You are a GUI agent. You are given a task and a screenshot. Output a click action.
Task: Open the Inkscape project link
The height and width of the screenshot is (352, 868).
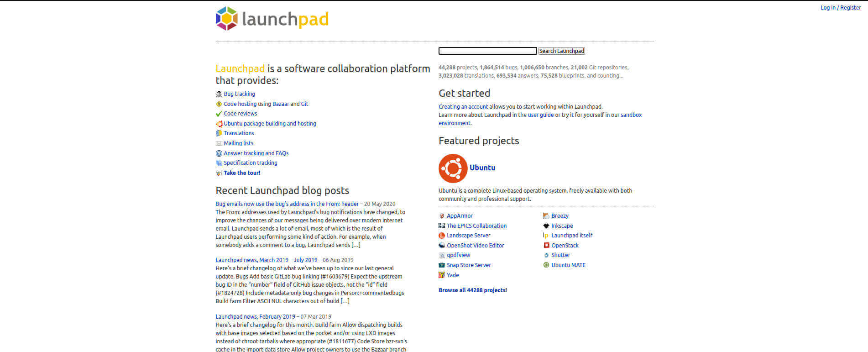point(562,226)
